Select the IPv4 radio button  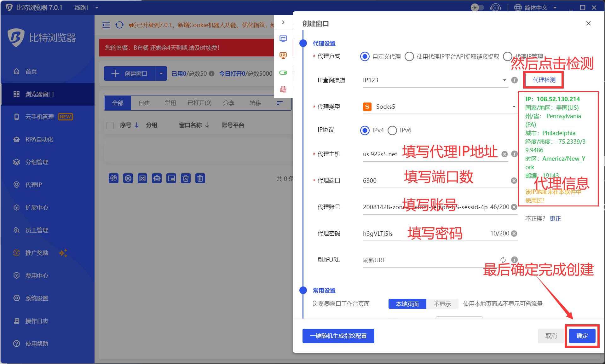point(365,130)
